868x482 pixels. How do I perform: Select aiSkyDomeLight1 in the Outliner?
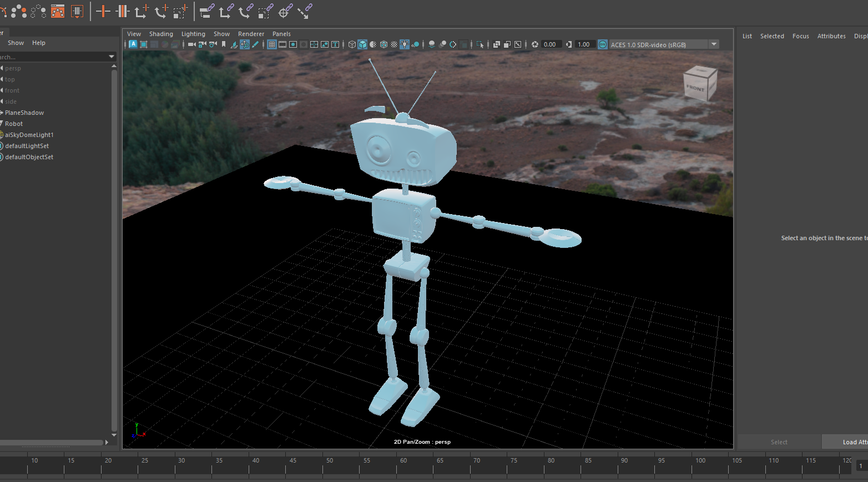(29, 135)
